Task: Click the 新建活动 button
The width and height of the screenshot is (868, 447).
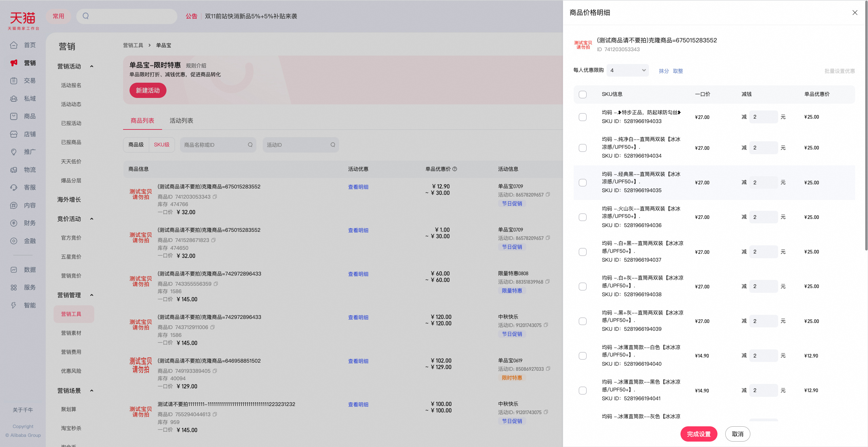Action: click(148, 90)
